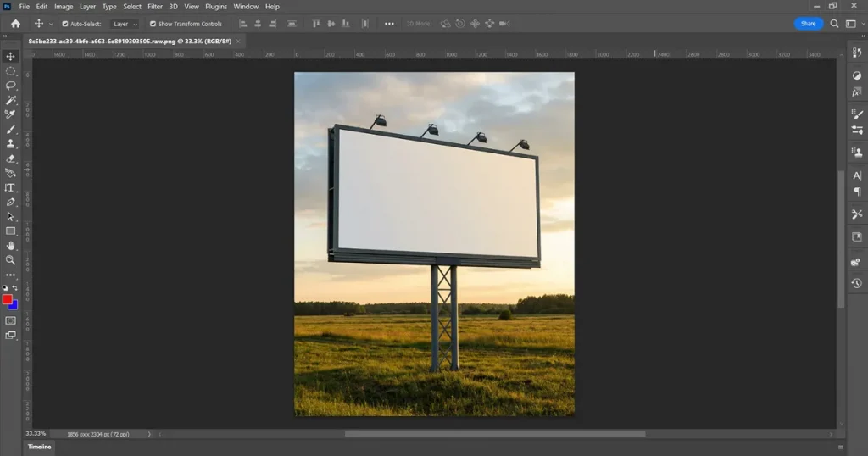The height and width of the screenshot is (456, 868).
Task: Open the Image menu
Action: pyautogui.click(x=64, y=7)
